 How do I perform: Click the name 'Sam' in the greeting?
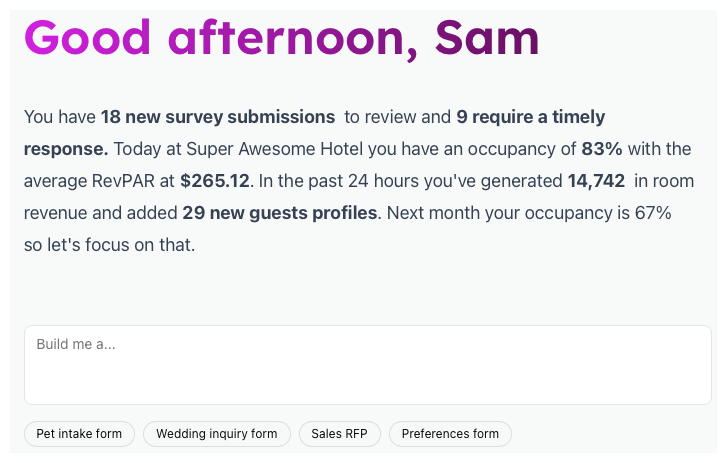coord(487,37)
